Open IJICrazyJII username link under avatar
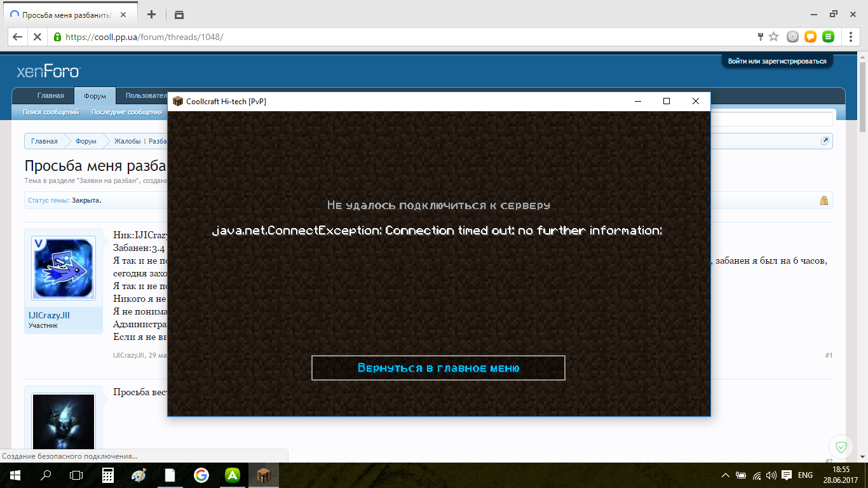Viewport: 868px width, 488px height. tap(49, 315)
